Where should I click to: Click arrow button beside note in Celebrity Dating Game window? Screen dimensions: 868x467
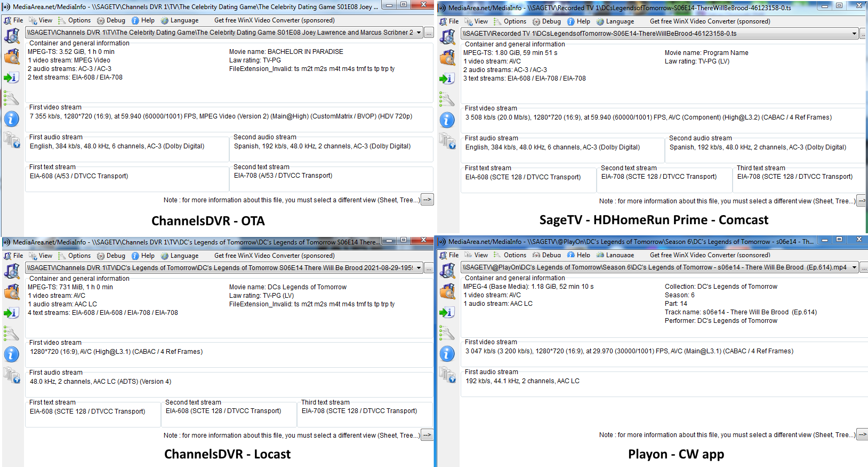tap(427, 200)
